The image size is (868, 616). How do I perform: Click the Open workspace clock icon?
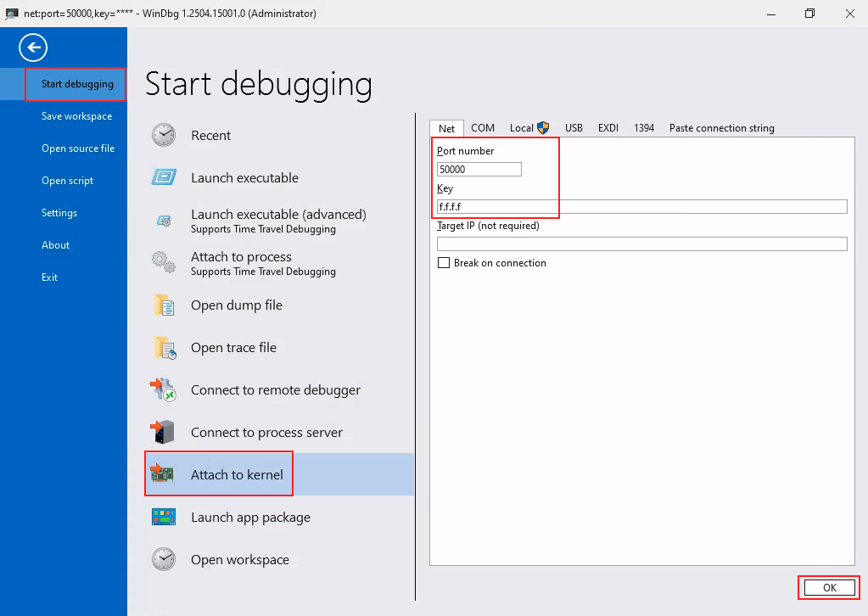(x=164, y=559)
